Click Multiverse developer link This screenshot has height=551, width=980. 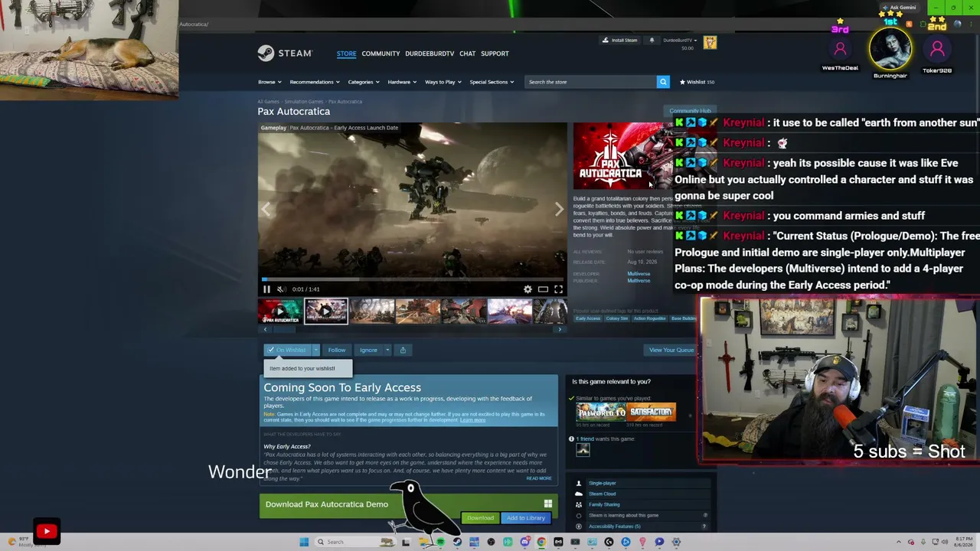[x=639, y=274]
